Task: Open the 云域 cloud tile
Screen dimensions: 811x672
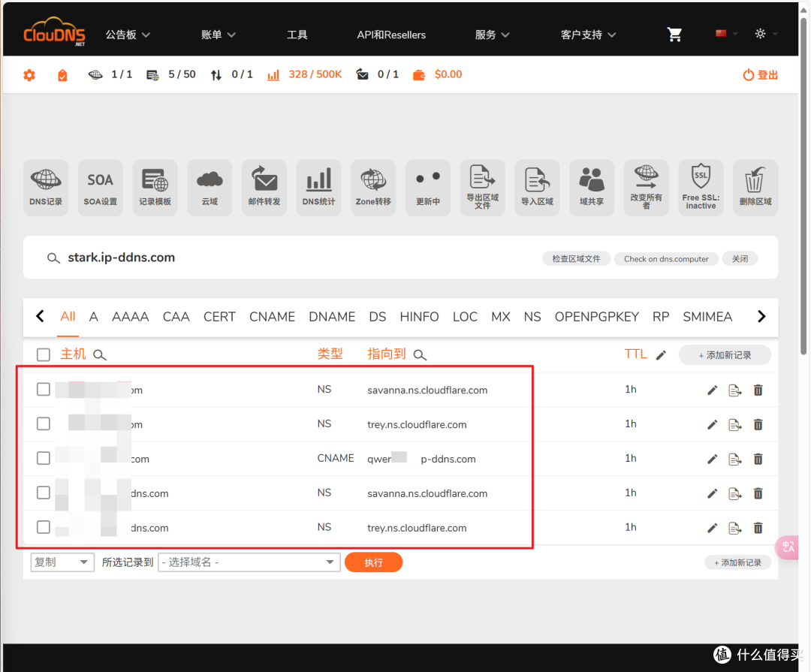Action: [210, 187]
